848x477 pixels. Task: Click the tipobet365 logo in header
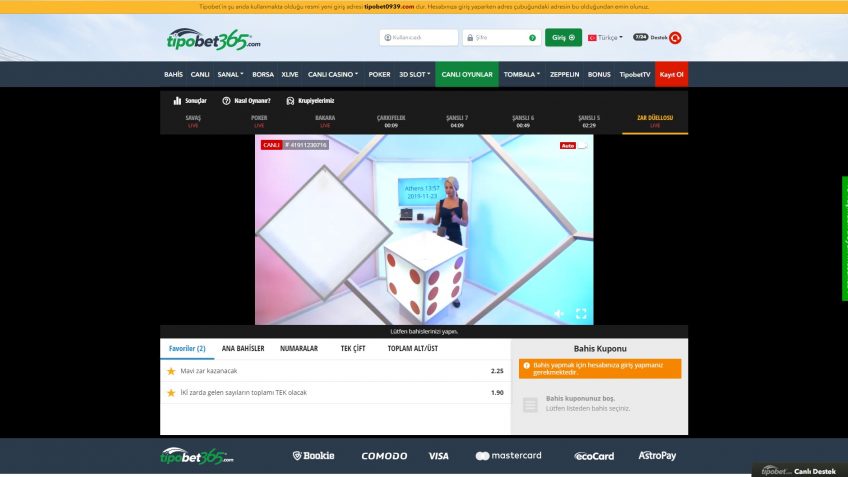click(x=213, y=39)
